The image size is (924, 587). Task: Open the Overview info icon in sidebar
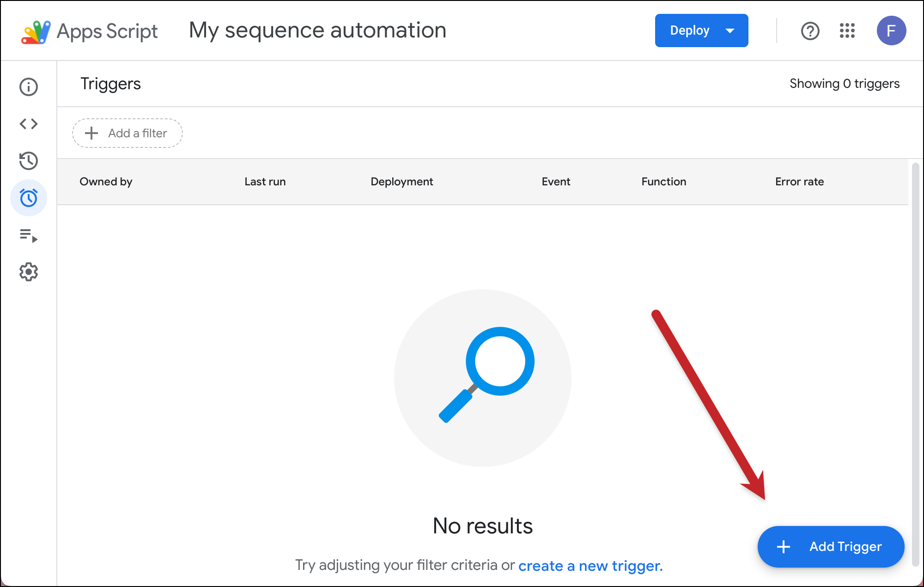[x=29, y=87]
